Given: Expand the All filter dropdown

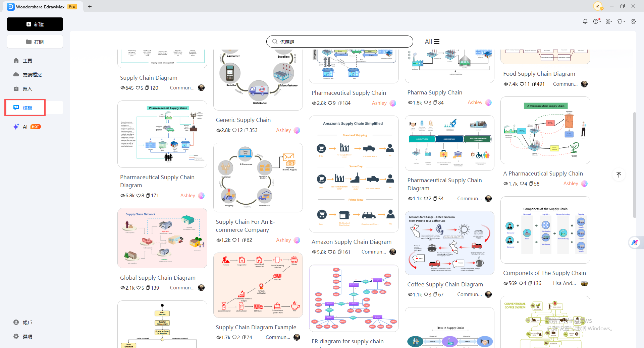Looking at the screenshot, I should coord(432,42).
